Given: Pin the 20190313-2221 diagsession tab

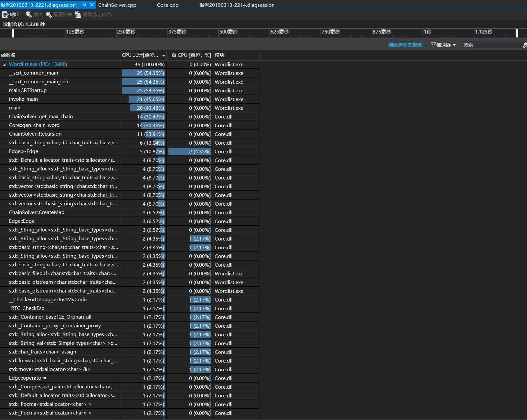Looking at the screenshot, I should pyautogui.click(x=84, y=5).
